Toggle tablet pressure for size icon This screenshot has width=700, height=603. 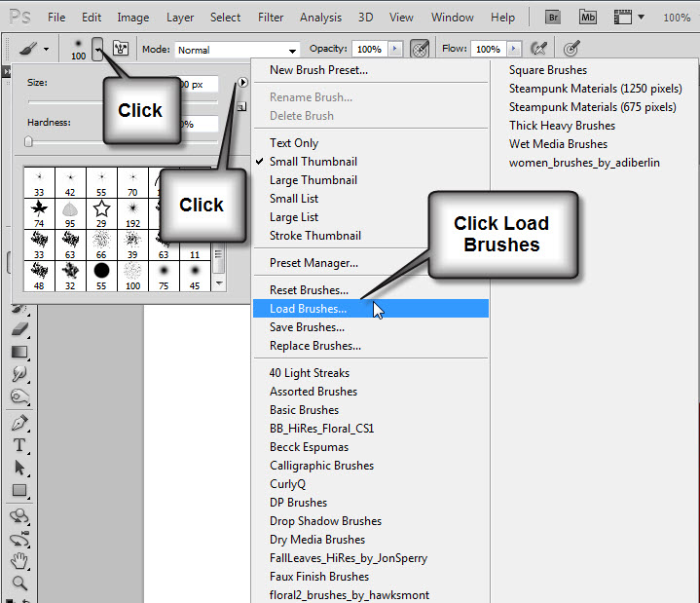coord(571,49)
